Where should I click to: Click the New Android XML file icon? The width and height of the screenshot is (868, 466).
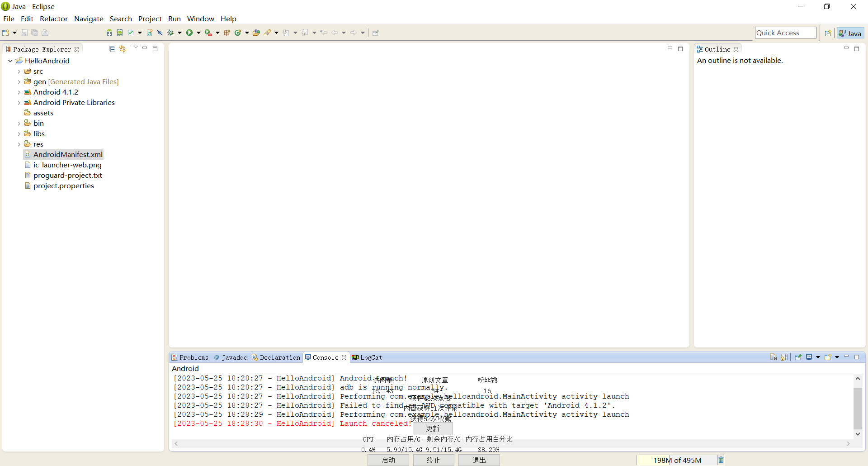tap(149, 33)
